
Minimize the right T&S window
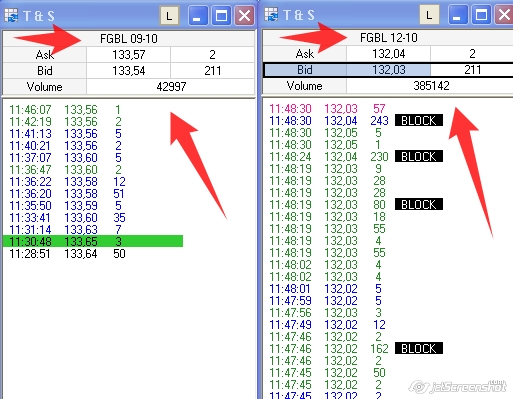(x=458, y=15)
